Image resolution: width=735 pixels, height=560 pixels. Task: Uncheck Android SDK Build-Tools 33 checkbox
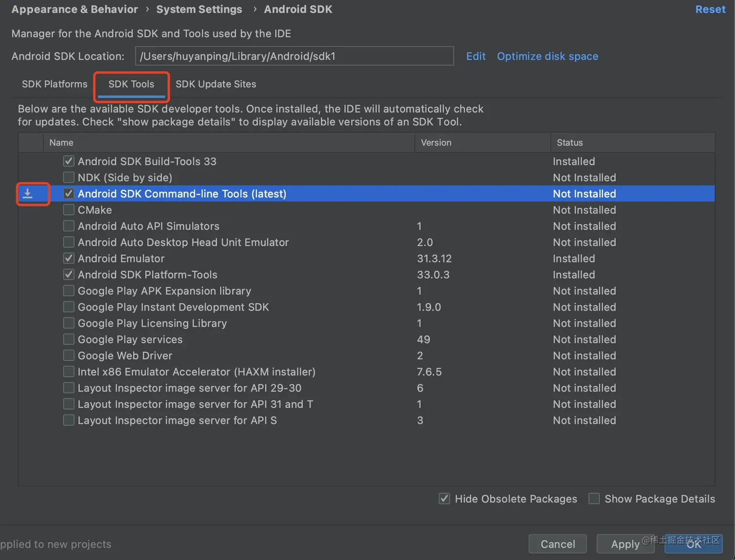click(x=69, y=161)
